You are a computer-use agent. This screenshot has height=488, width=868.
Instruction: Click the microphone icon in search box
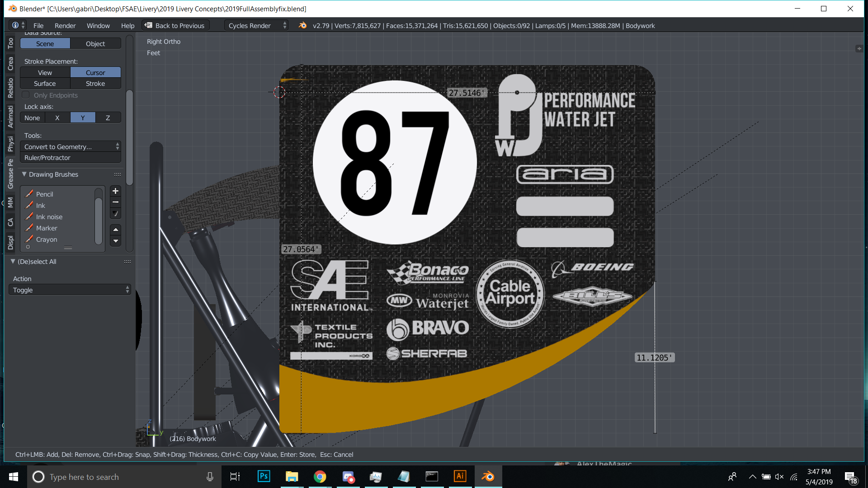pos(210,477)
